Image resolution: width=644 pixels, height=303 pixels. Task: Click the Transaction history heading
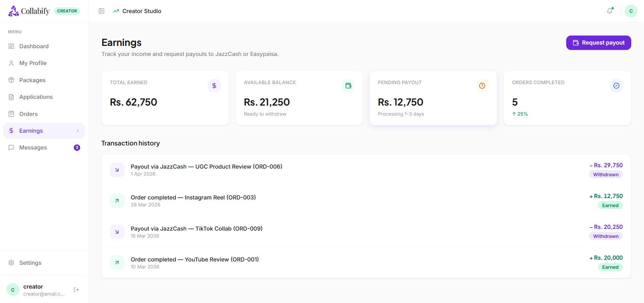(x=130, y=143)
